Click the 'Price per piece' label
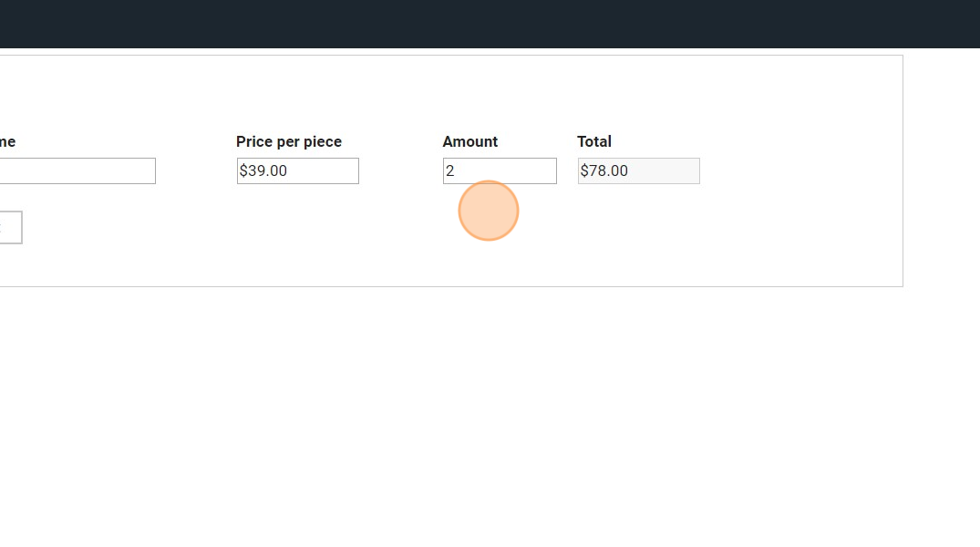This screenshot has width=980, height=547. click(x=288, y=141)
